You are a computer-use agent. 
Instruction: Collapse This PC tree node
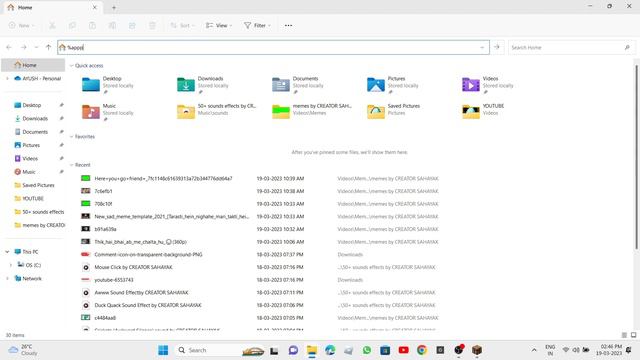pyautogui.click(x=7, y=252)
